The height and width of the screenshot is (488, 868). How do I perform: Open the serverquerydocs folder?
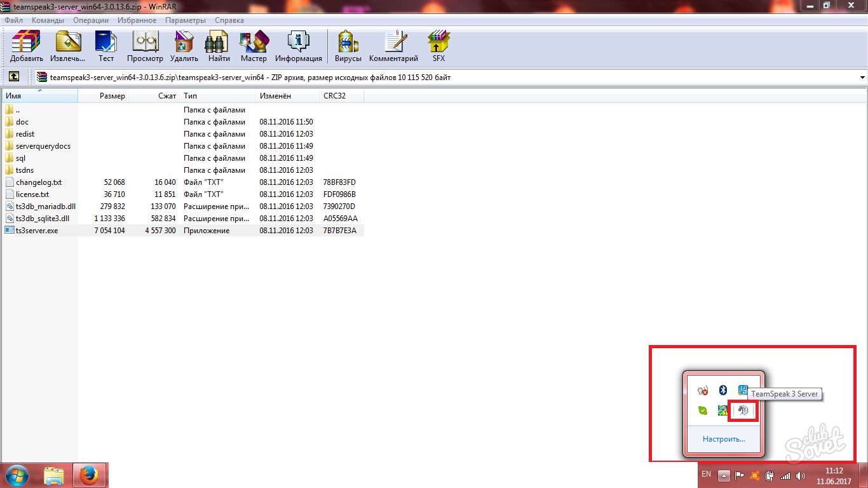(x=43, y=146)
